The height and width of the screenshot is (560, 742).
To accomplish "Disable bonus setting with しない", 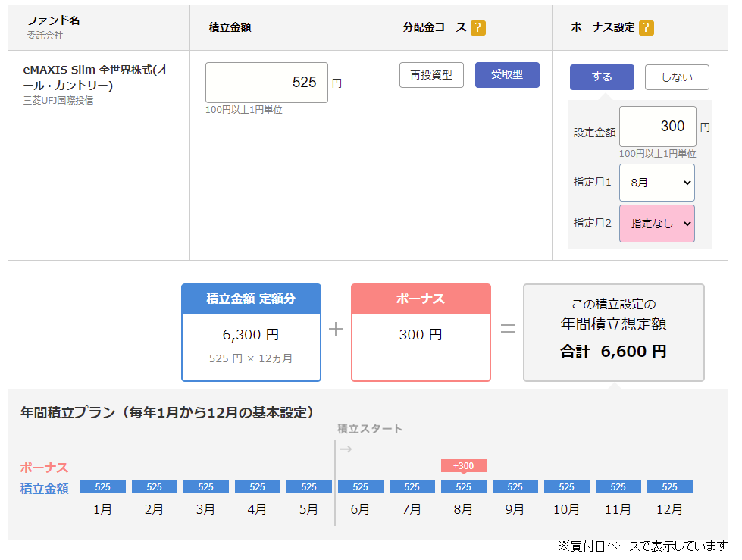I will pos(677,77).
